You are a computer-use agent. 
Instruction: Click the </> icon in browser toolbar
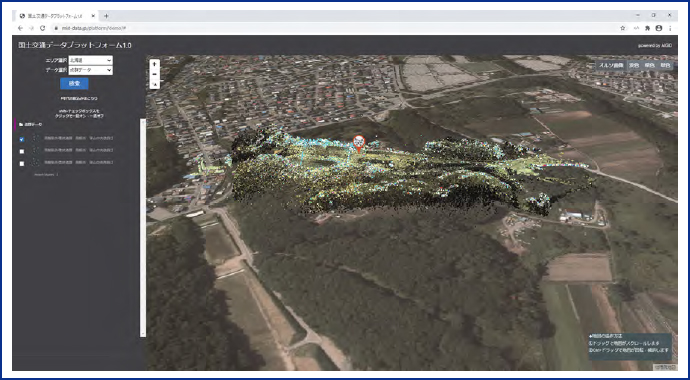pyautogui.click(x=635, y=28)
